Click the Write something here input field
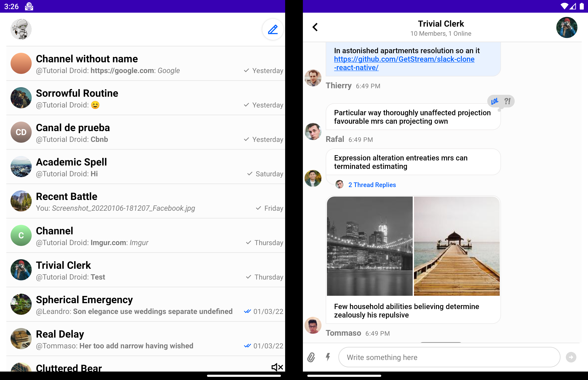The image size is (588, 380). click(x=449, y=357)
